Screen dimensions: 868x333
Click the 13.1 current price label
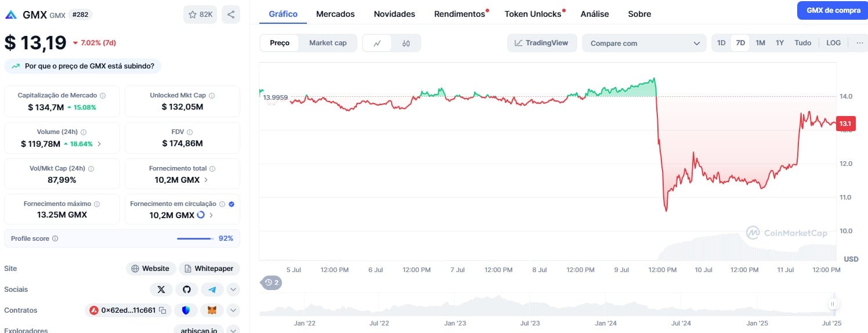click(x=845, y=124)
